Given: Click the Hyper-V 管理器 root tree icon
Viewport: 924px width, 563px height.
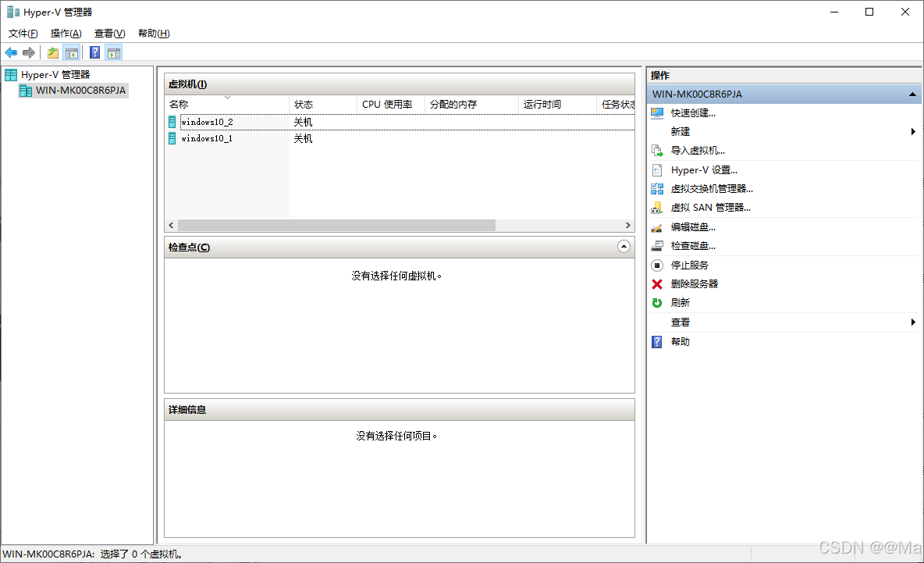Looking at the screenshot, I should click(11, 75).
